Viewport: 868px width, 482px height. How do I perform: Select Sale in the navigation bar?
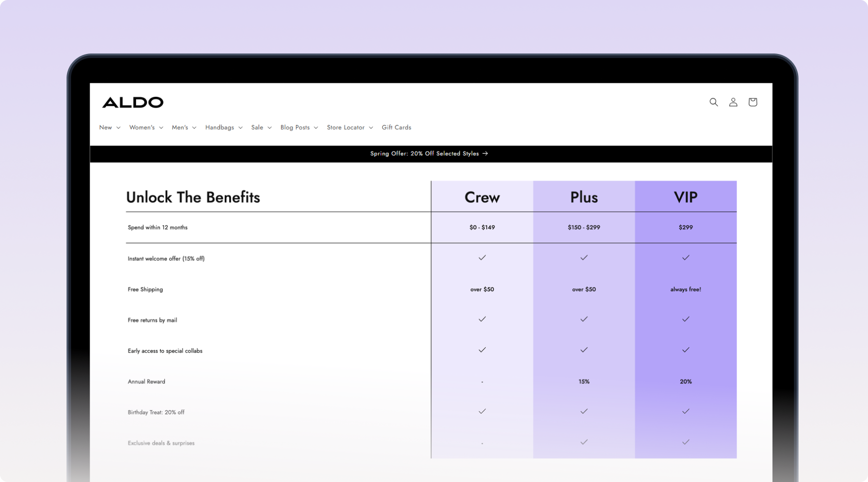[x=257, y=127]
